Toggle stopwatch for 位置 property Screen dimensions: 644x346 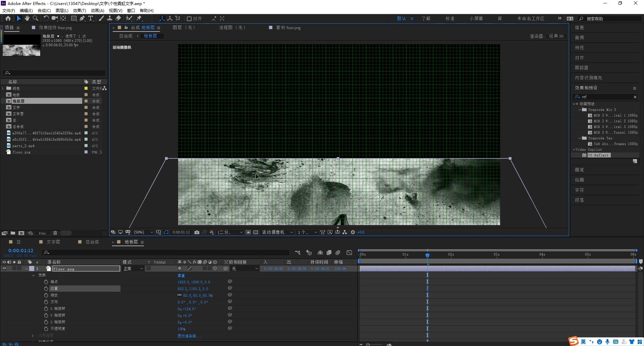click(x=46, y=288)
